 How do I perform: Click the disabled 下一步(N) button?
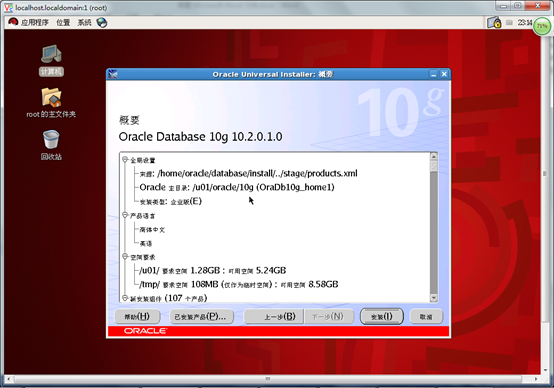click(x=329, y=316)
